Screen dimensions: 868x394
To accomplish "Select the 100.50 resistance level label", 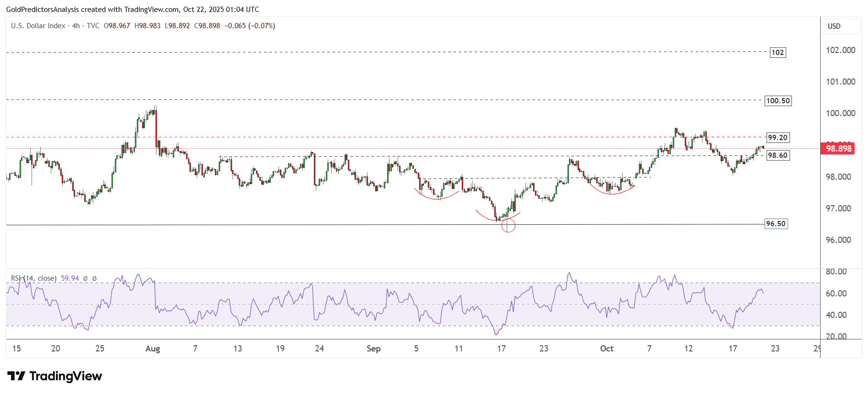I will coord(778,101).
